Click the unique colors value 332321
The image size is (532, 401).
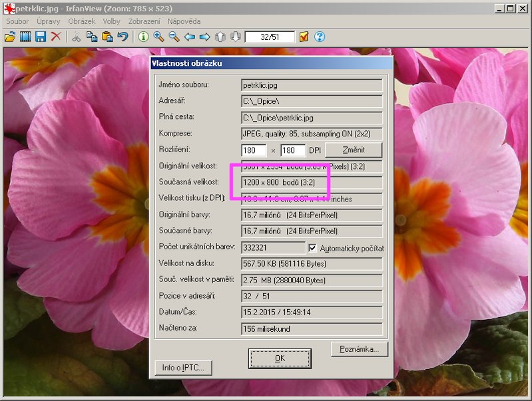click(274, 247)
